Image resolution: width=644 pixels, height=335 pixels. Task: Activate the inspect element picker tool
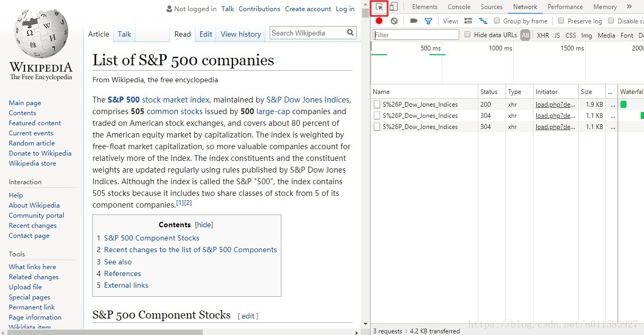coord(380,7)
